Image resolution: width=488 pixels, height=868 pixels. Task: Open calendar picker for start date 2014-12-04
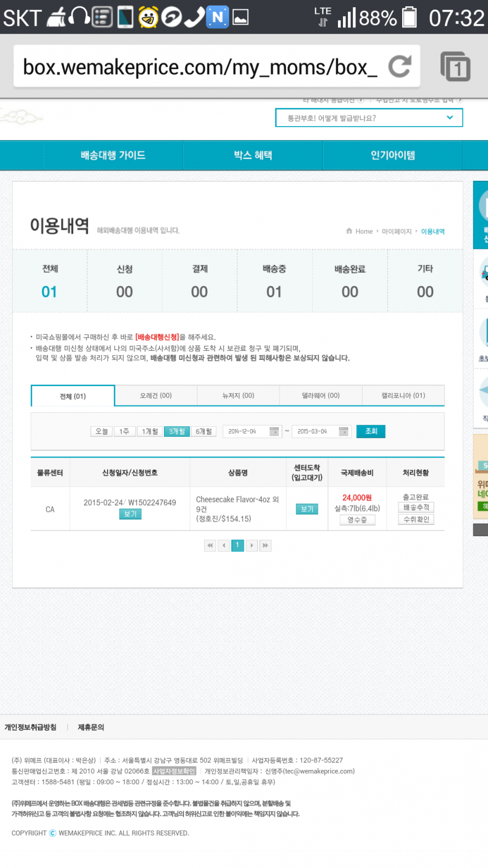274,431
